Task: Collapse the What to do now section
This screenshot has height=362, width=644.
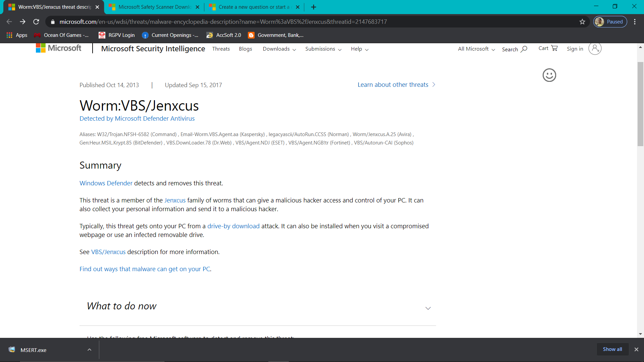Action: [x=428, y=308]
